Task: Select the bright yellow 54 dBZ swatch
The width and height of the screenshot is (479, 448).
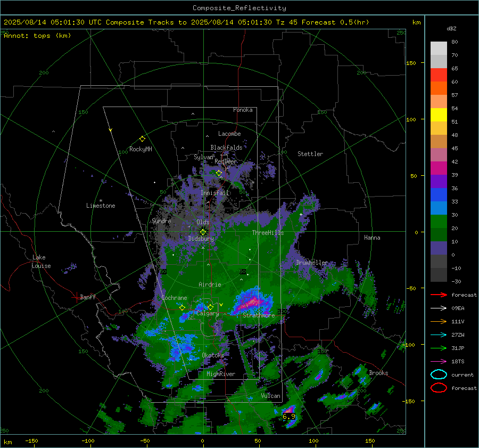Action: pos(439,115)
